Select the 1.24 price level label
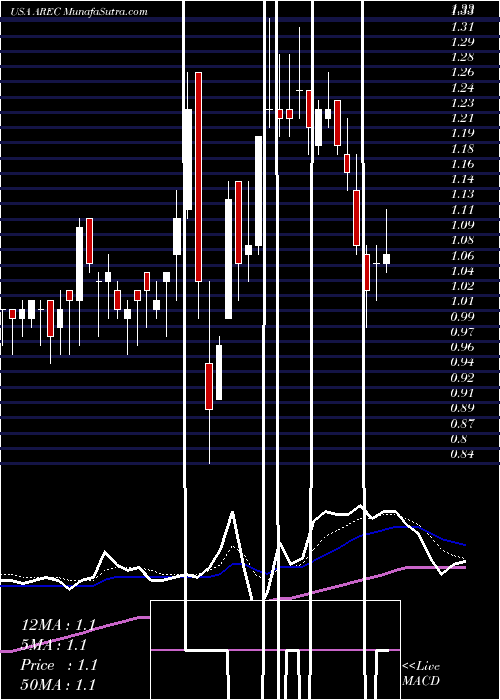The width and height of the screenshot is (500, 700). (462, 88)
